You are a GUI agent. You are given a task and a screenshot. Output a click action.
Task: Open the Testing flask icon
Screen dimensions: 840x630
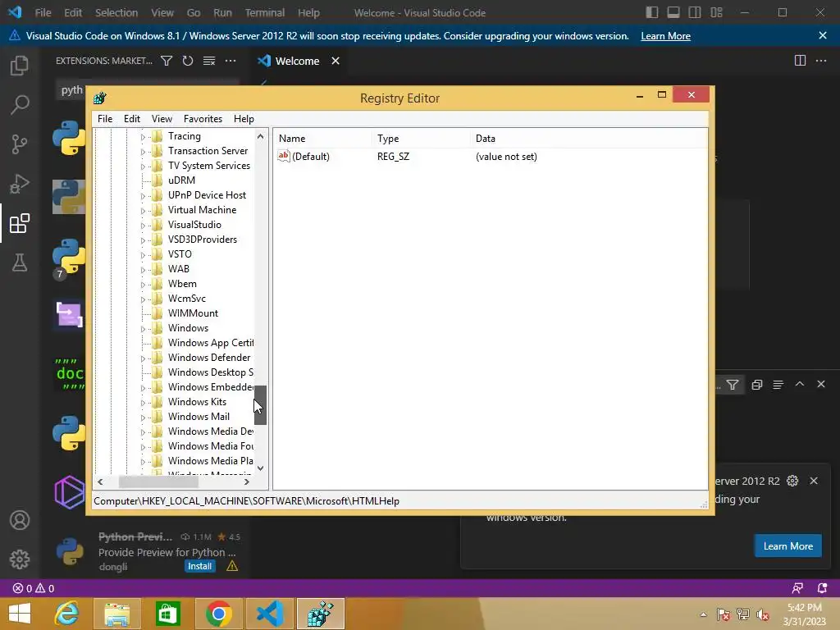tap(20, 262)
